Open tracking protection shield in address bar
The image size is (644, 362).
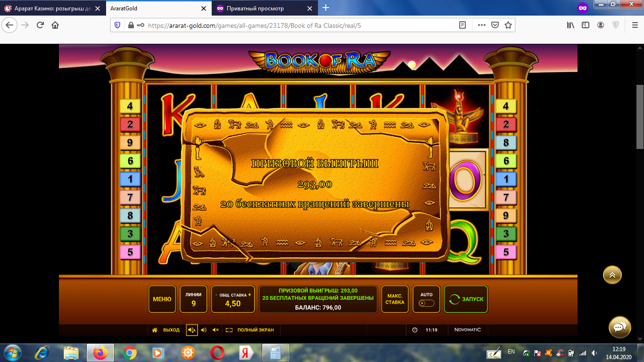click(x=118, y=25)
